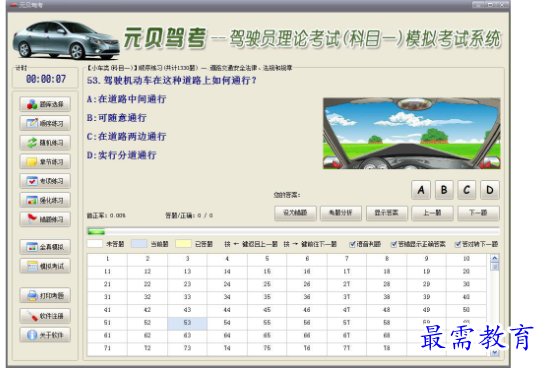542x369 pixels.
Task: Click question 53 title text
Action: [x=172, y=81]
